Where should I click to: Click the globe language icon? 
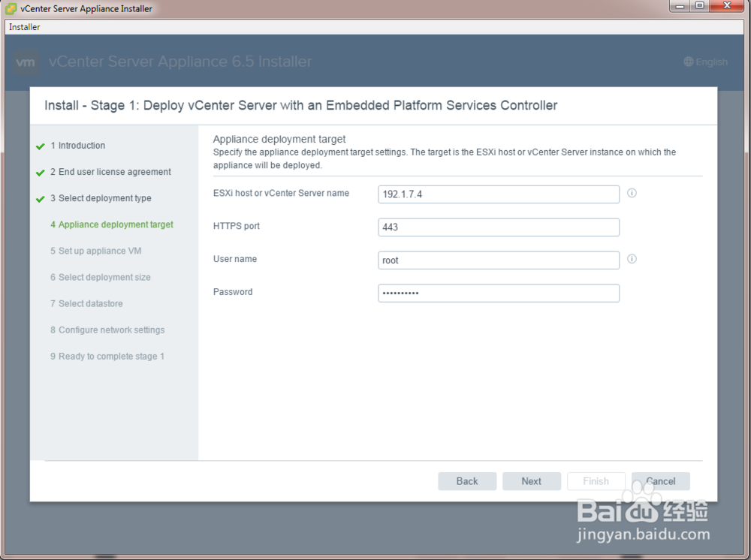click(x=688, y=62)
